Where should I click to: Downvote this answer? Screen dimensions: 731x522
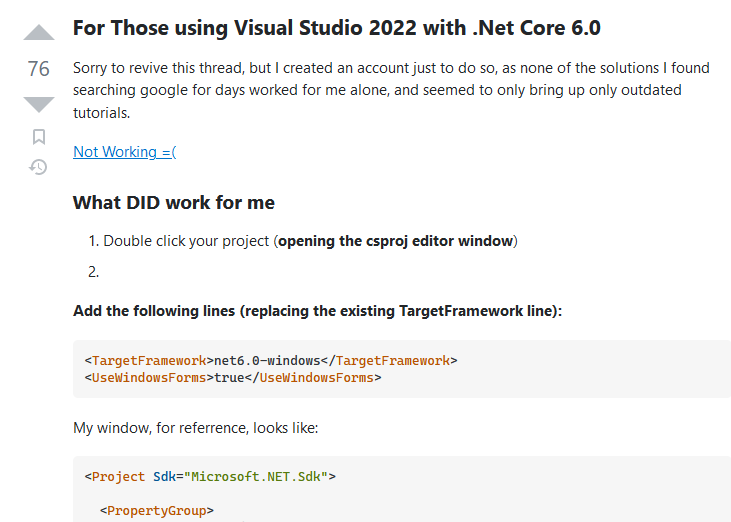[38, 104]
